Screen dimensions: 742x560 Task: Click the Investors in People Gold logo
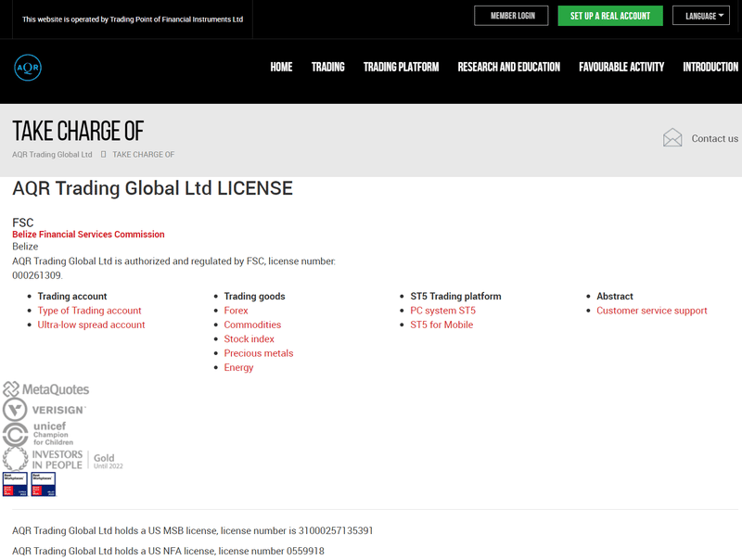[x=63, y=459]
